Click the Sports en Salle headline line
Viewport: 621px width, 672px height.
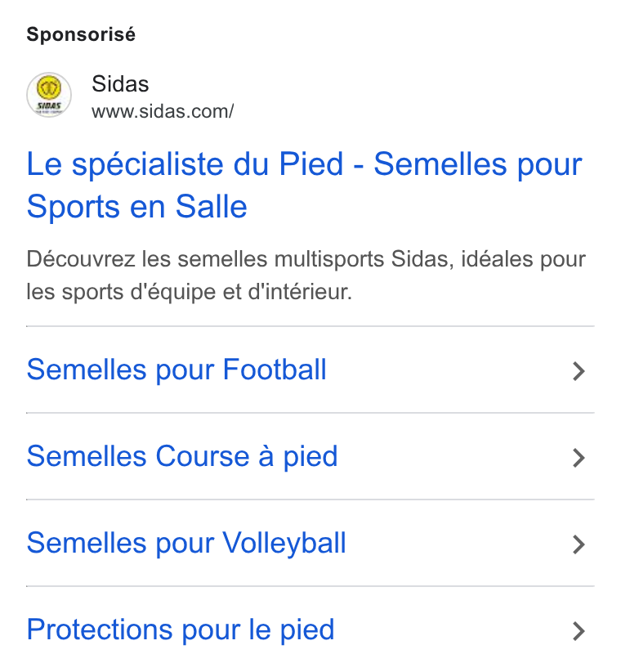click(x=137, y=207)
